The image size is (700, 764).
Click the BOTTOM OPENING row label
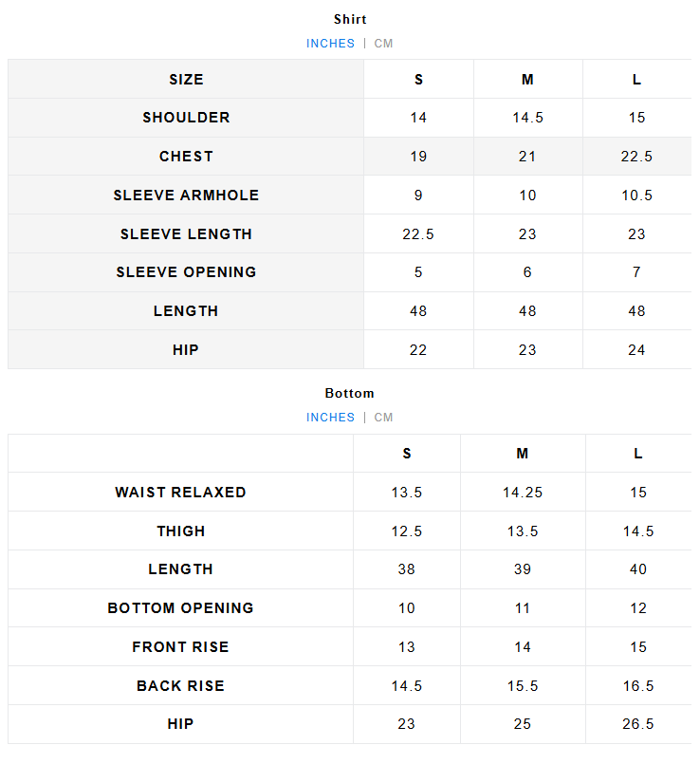point(180,608)
